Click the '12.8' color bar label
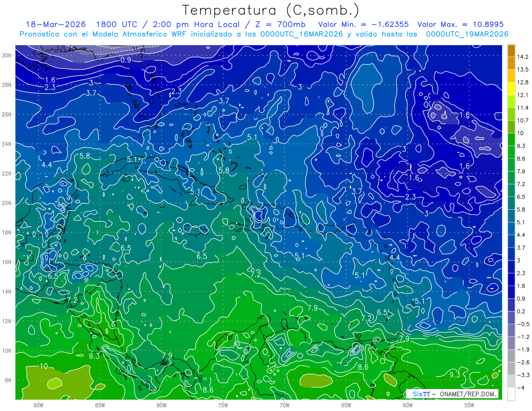 (x=522, y=82)
